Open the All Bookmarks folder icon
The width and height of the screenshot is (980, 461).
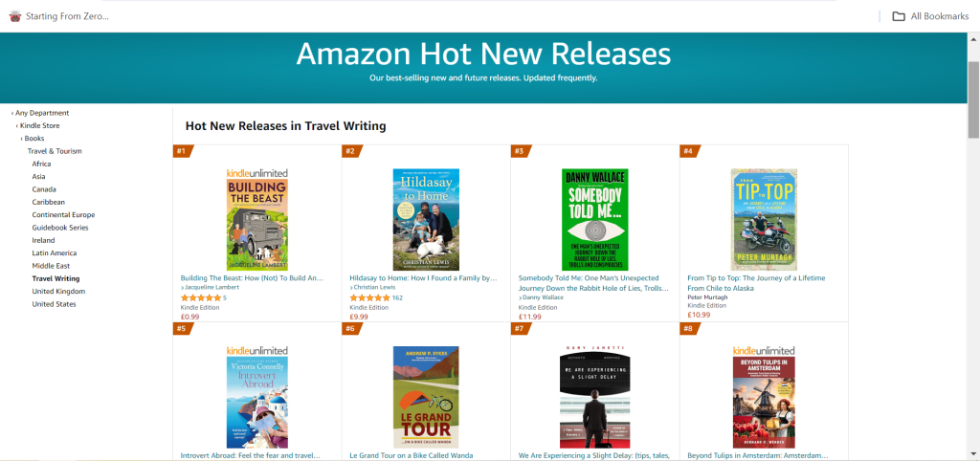tap(899, 16)
